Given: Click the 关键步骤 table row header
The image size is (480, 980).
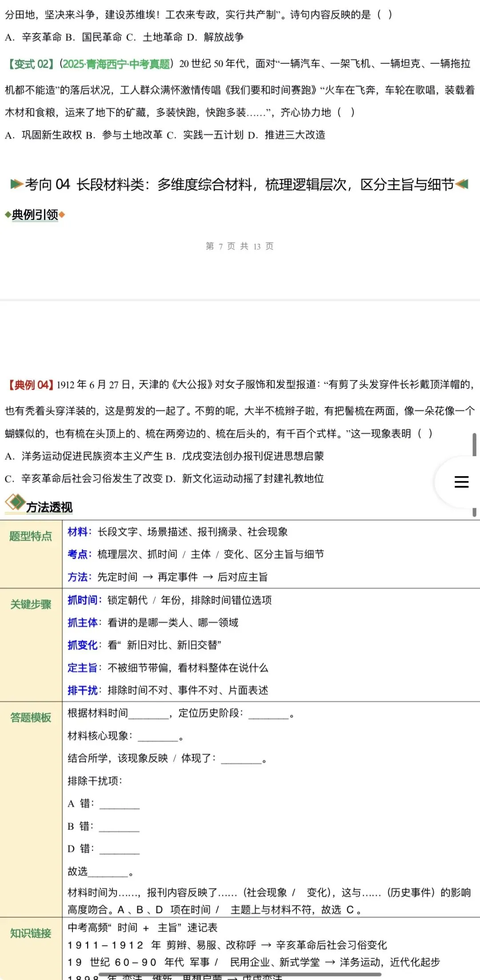Looking at the screenshot, I should tap(31, 604).
